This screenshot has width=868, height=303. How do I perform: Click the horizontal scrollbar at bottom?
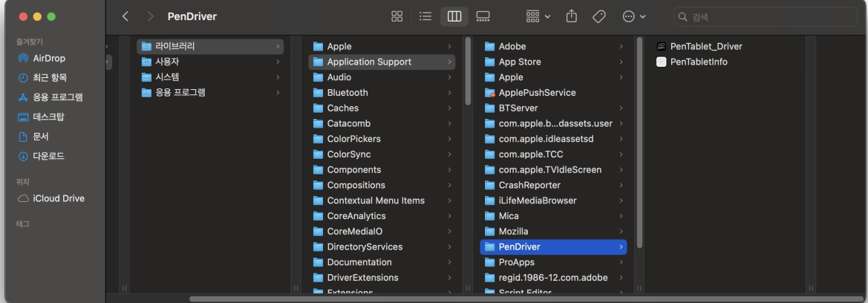446,299
